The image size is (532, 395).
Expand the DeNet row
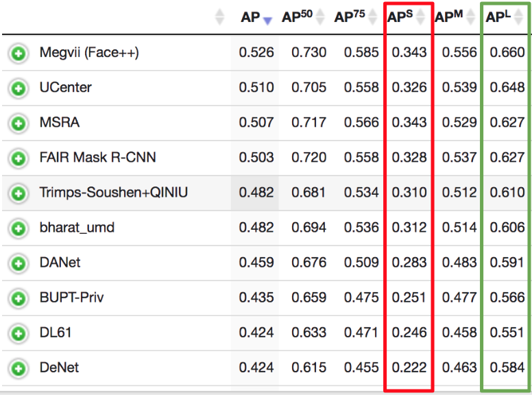coord(19,369)
